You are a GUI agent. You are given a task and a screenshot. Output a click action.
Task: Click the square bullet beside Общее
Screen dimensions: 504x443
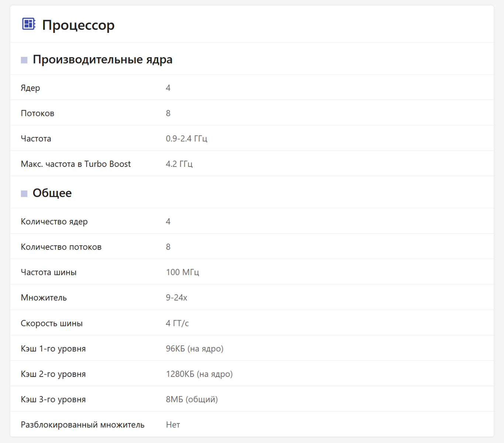tap(24, 194)
